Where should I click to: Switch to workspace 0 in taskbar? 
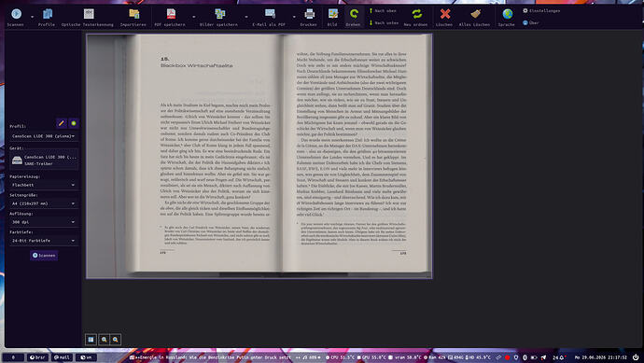[x=13, y=357]
